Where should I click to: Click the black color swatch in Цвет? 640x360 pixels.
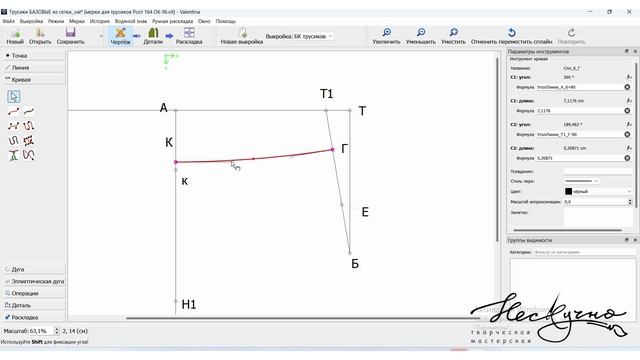[569, 191]
